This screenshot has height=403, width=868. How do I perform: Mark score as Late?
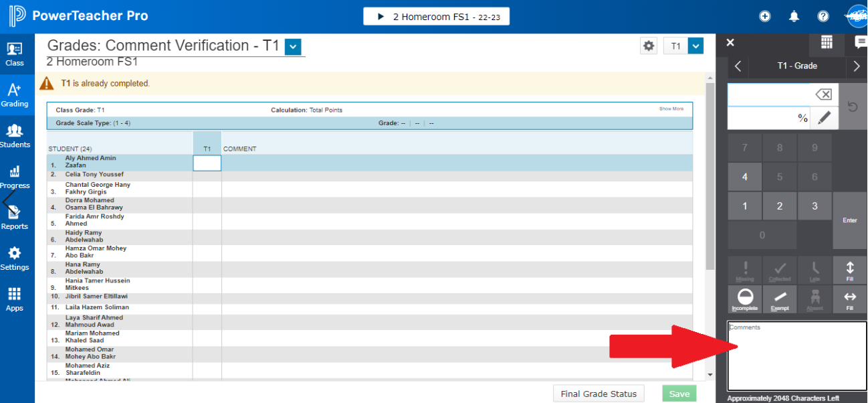click(x=815, y=270)
